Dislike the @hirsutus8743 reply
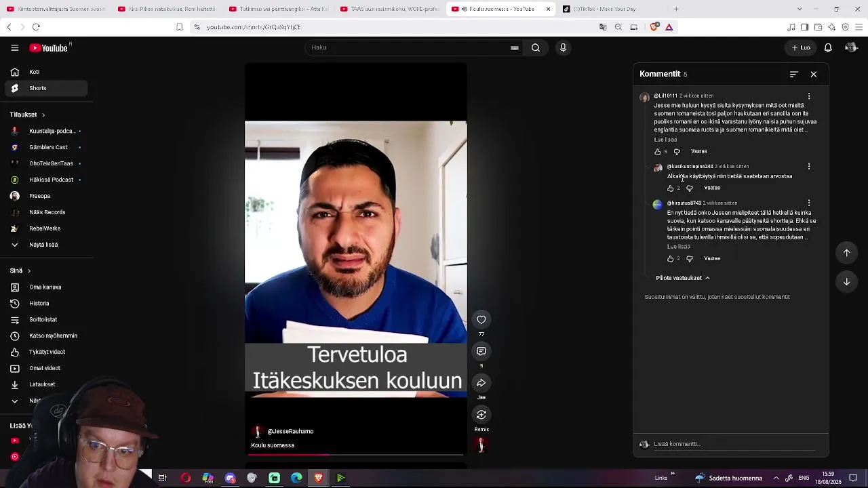Viewport: 868px width, 488px height. (690, 259)
